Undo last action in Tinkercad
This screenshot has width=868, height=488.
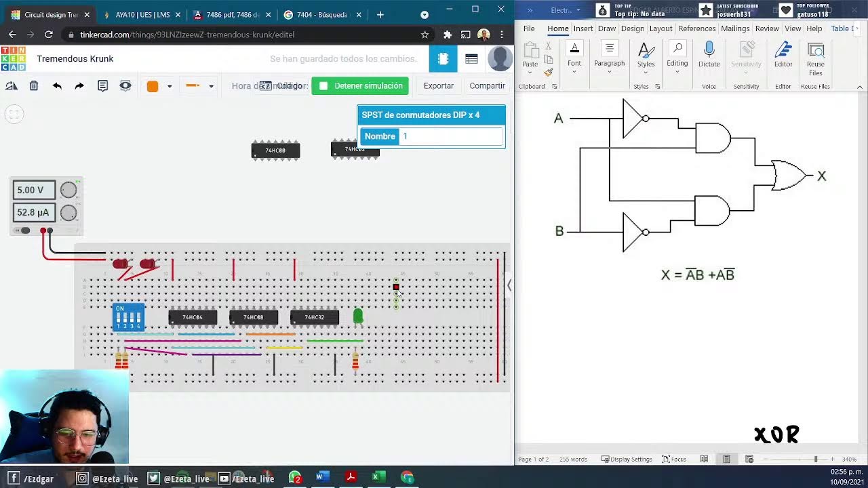point(57,86)
